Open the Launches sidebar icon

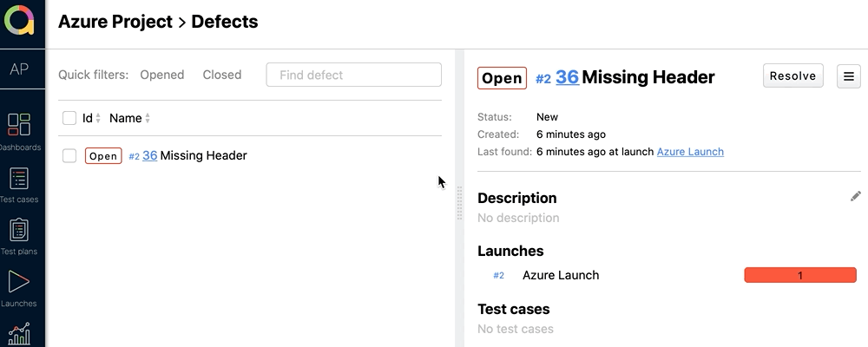tap(19, 283)
